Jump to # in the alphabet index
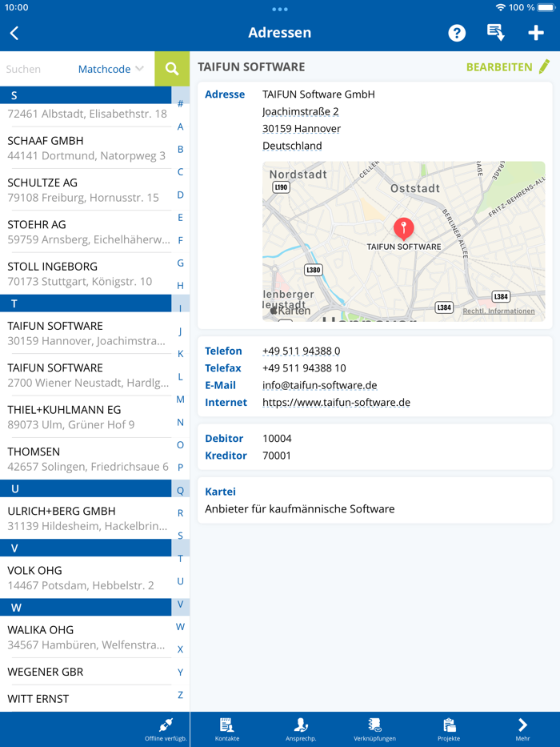The image size is (560, 747). click(181, 104)
